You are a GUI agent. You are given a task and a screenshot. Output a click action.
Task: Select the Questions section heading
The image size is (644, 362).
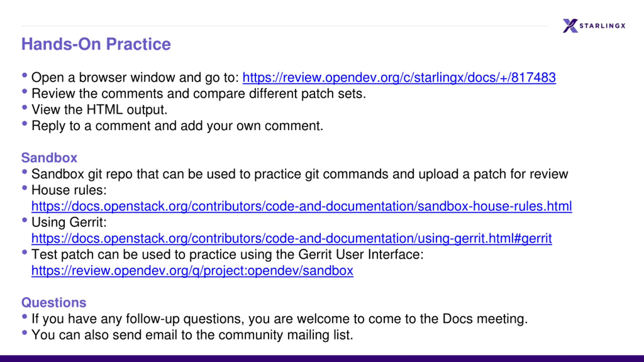54,302
